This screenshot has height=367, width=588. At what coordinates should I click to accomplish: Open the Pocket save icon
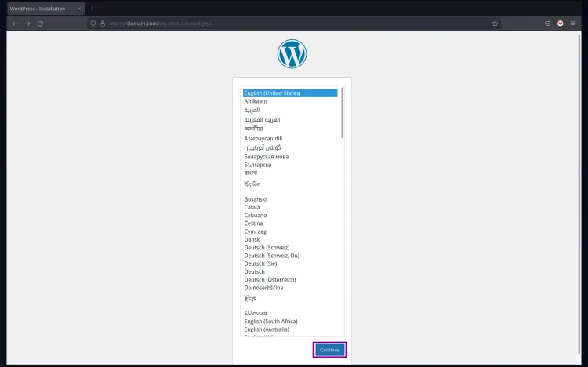[x=547, y=24]
